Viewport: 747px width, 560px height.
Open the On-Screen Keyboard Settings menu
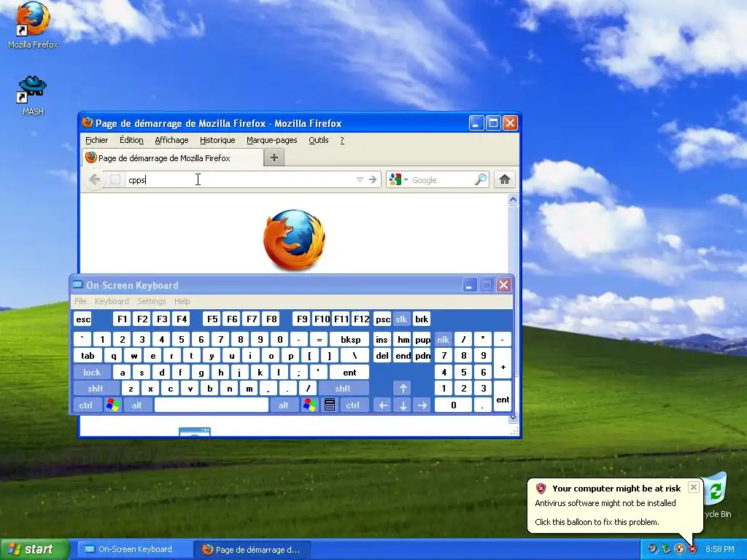click(x=152, y=301)
